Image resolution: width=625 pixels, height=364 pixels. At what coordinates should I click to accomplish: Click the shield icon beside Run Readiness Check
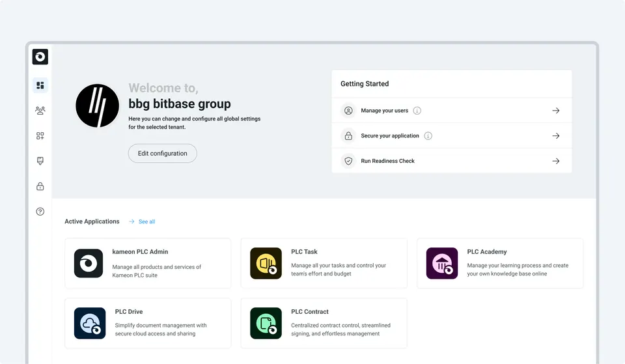(348, 161)
